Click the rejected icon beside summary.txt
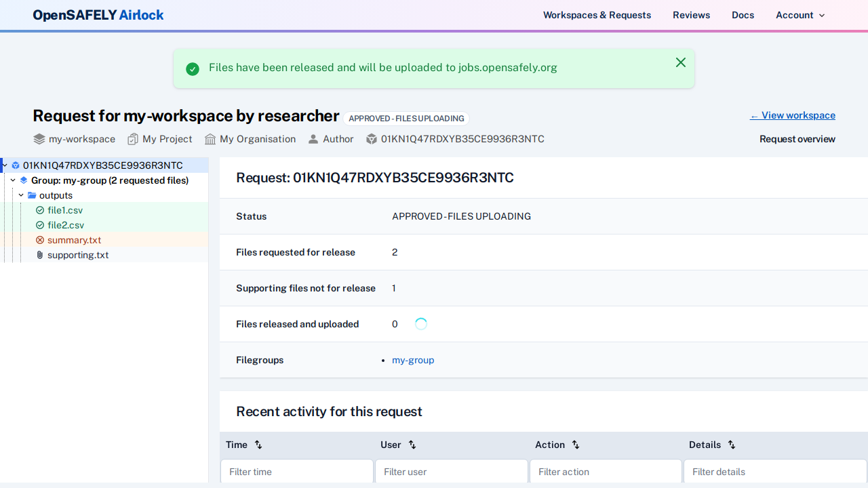Image resolution: width=868 pixels, height=488 pixels. tap(39, 240)
